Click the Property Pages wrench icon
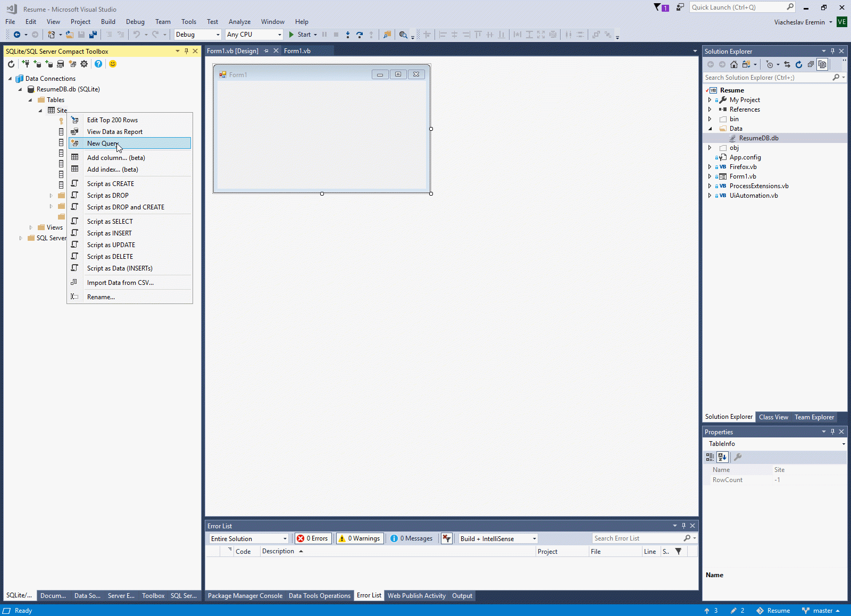Image resolution: width=851 pixels, height=616 pixels. click(738, 457)
